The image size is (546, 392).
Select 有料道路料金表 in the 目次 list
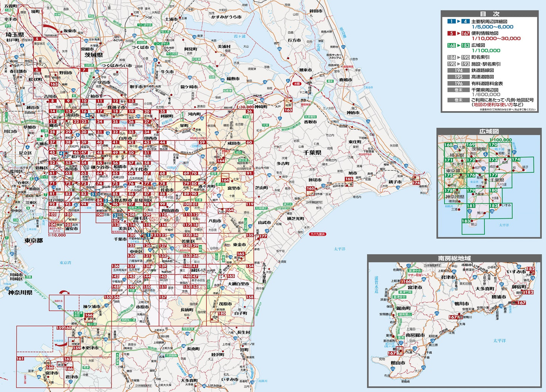[x=487, y=84]
